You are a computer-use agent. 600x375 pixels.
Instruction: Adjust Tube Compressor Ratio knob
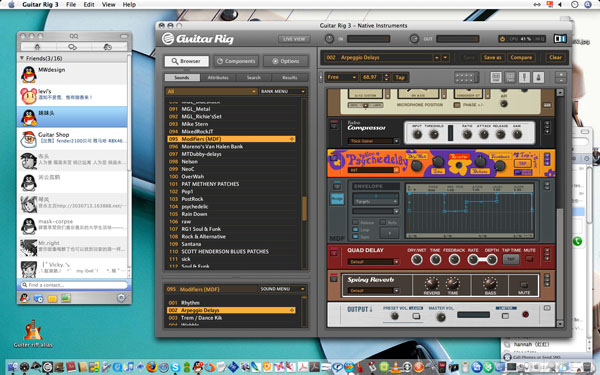coord(467,134)
